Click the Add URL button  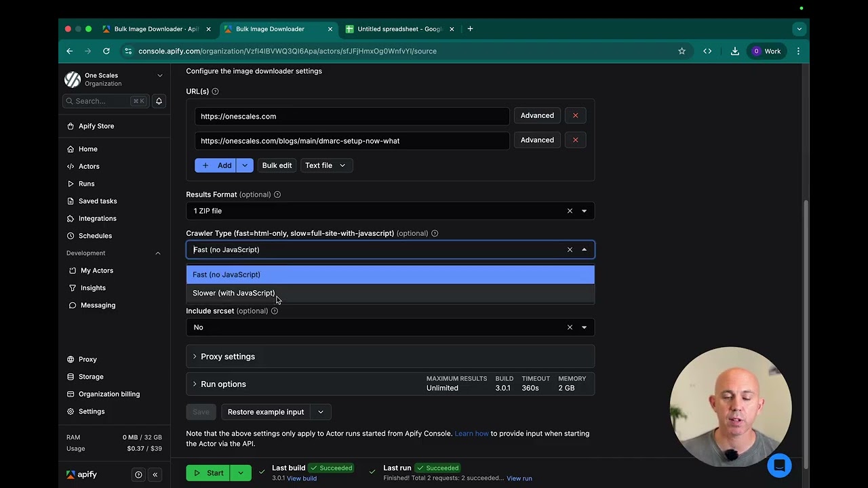coord(216,165)
